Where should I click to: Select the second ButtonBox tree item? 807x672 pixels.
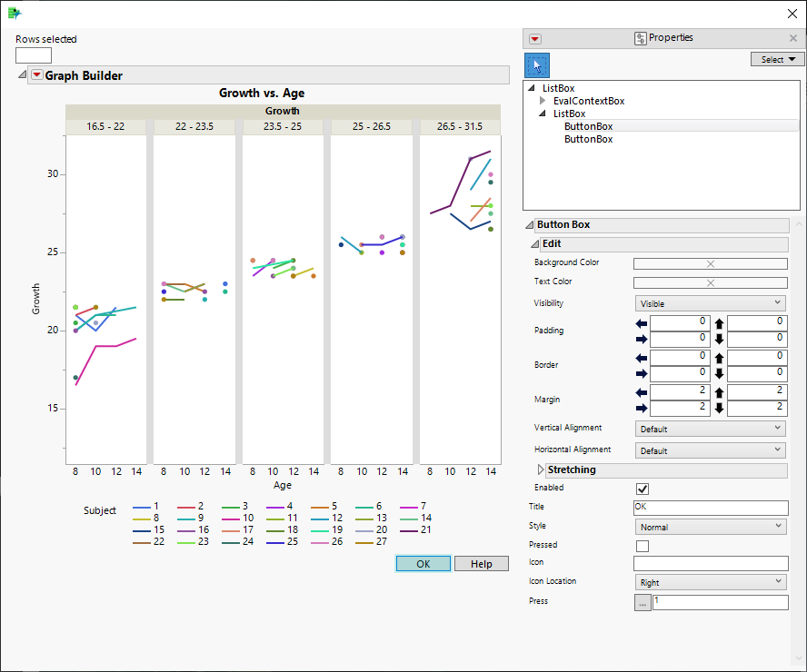pos(588,139)
